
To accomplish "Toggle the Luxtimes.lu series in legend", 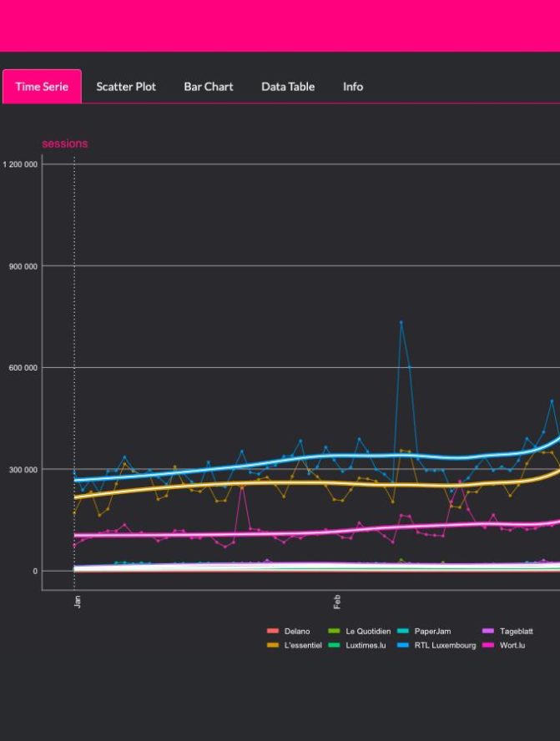I will tap(365, 646).
